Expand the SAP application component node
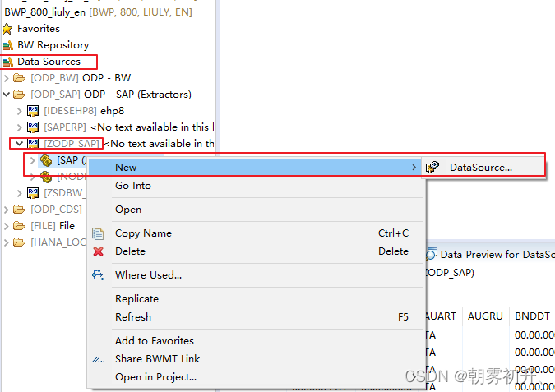The height and width of the screenshot is (392, 555). tap(33, 160)
